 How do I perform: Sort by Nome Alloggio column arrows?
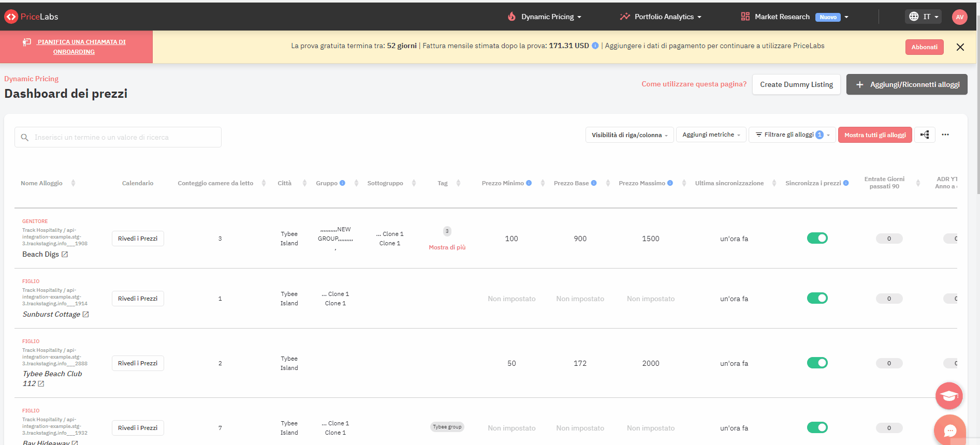point(73,183)
